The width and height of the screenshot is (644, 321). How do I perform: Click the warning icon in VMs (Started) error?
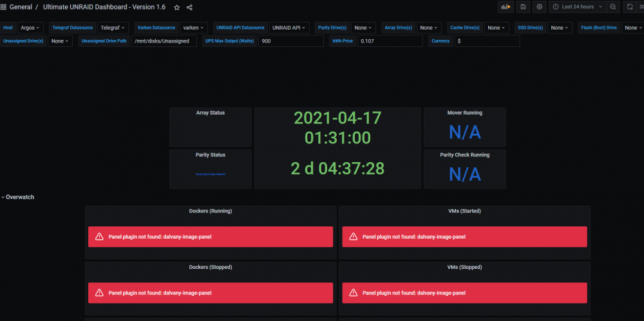coord(353,237)
